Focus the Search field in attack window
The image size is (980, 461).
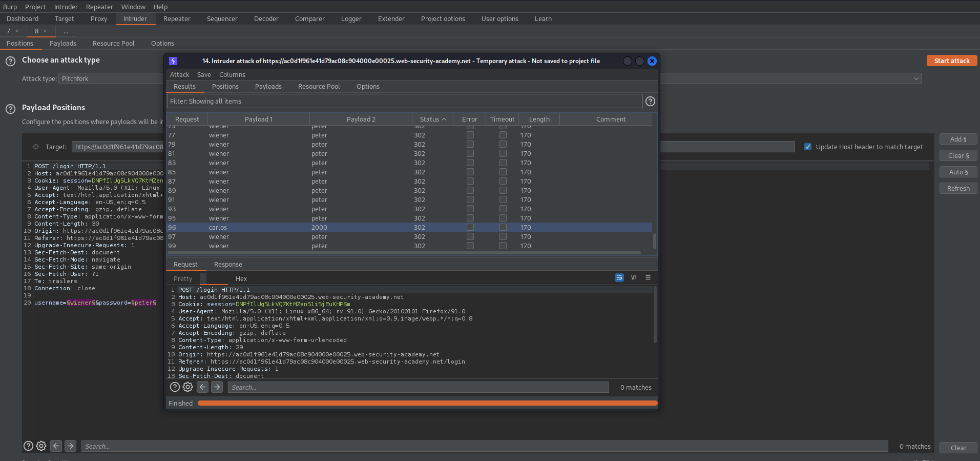pos(418,387)
